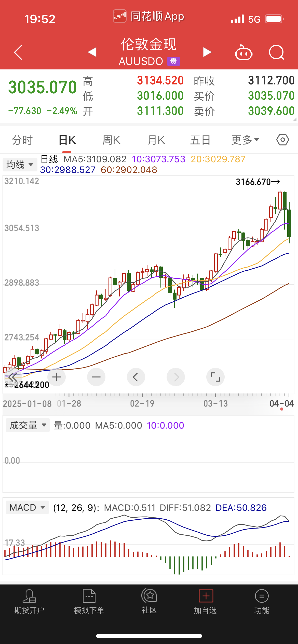Open the MACD indicator dropdown
298x644 pixels.
27,507
